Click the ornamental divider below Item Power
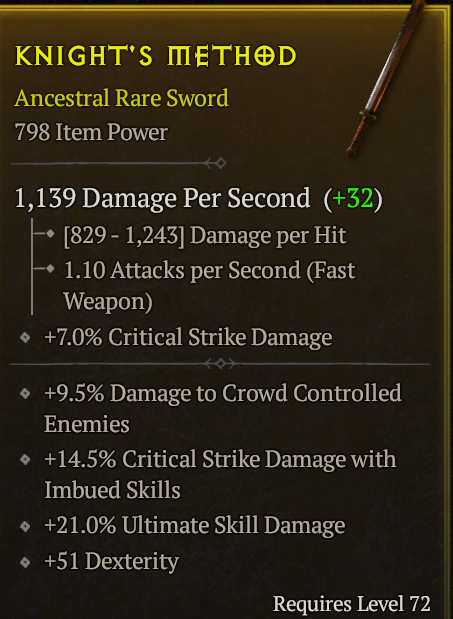453x619 pixels. pyautogui.click(x=118, y=163)
